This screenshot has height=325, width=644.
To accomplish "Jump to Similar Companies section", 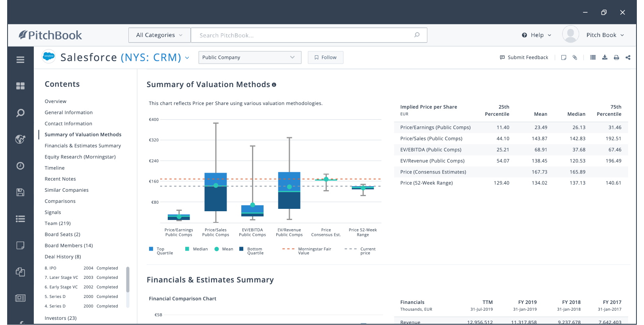I will (x=66, y=190).
